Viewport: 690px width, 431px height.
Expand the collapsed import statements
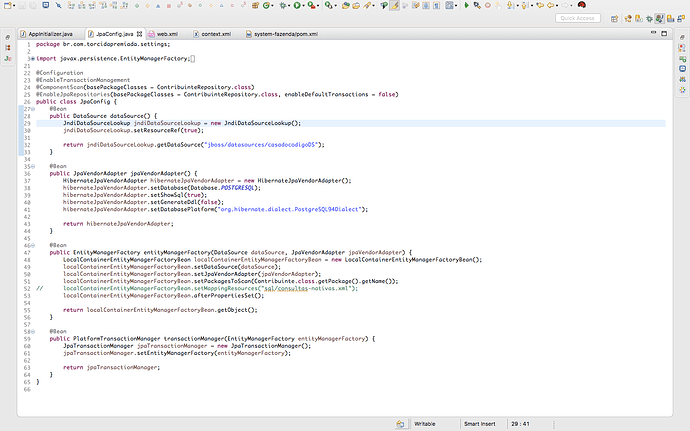pyautogui.click(x=31, y=59)
